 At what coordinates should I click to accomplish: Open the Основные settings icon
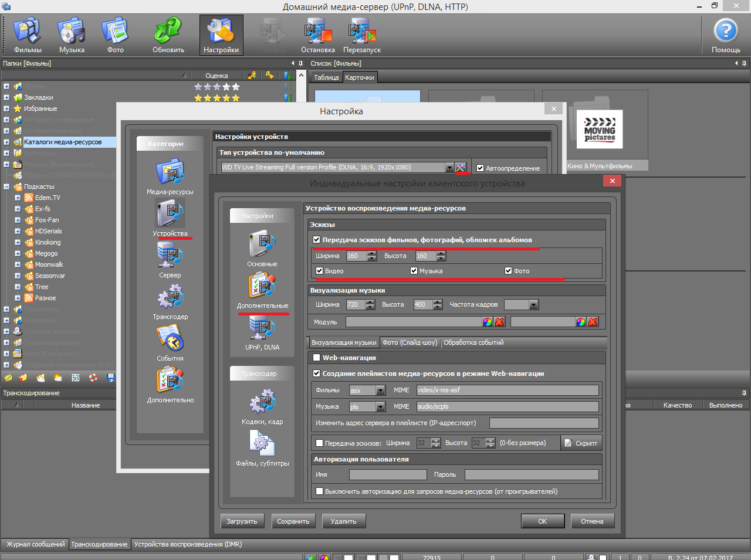tap(262, 247)
